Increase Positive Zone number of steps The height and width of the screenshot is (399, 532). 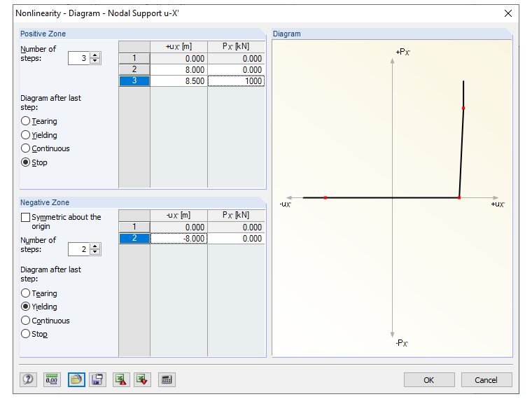pyautogui.click(x=95, y=55)
